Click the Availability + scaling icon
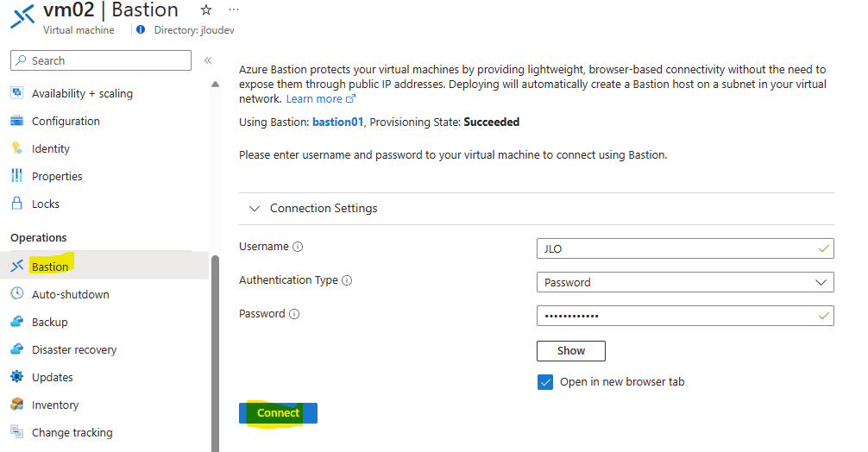 tap(17, 93)
